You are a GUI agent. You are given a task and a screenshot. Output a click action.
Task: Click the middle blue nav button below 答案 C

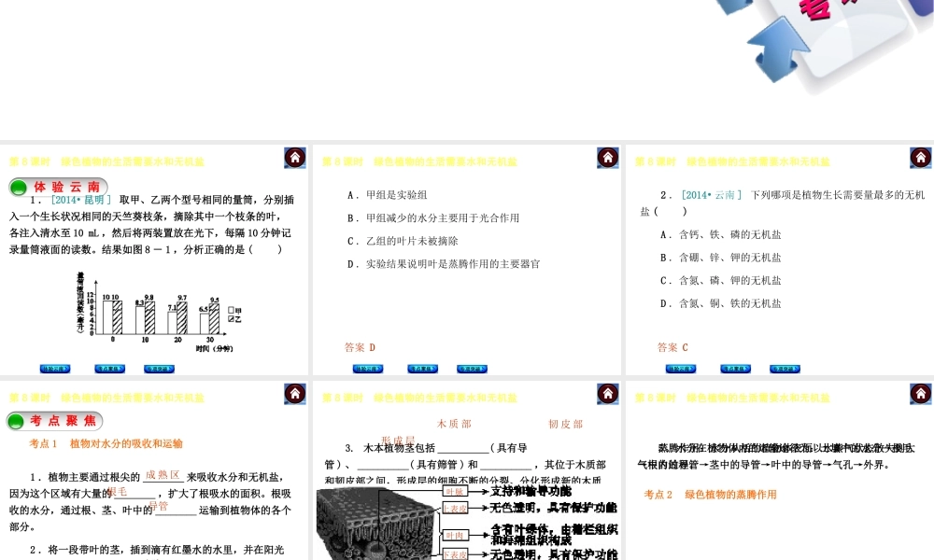pos(735,369)
